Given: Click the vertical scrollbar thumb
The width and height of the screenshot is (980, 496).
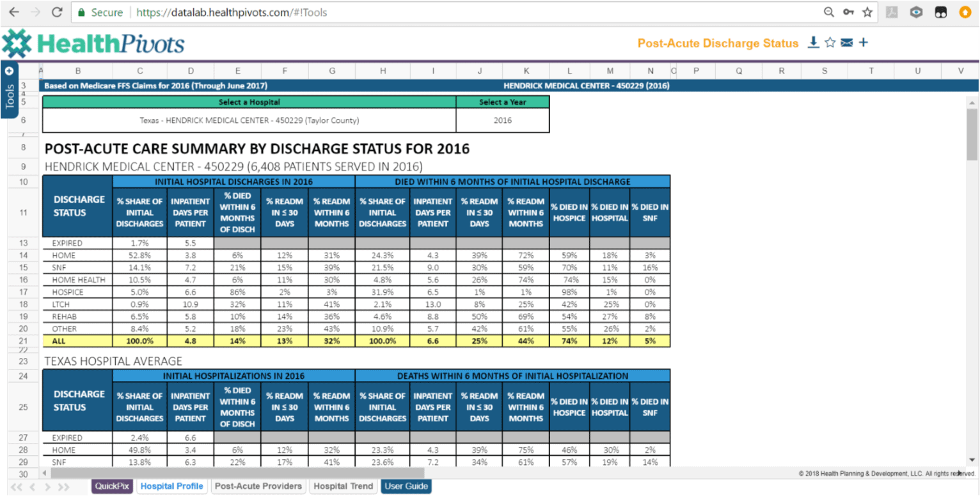Looking at the screenshot, I should pyautogui.click(x=972, y=135).
